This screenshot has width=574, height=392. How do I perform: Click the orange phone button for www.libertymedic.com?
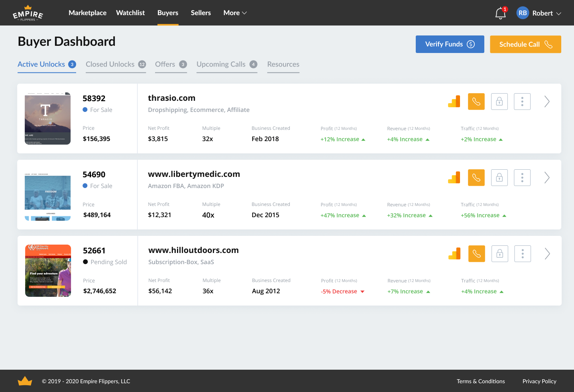click(476, 178)
